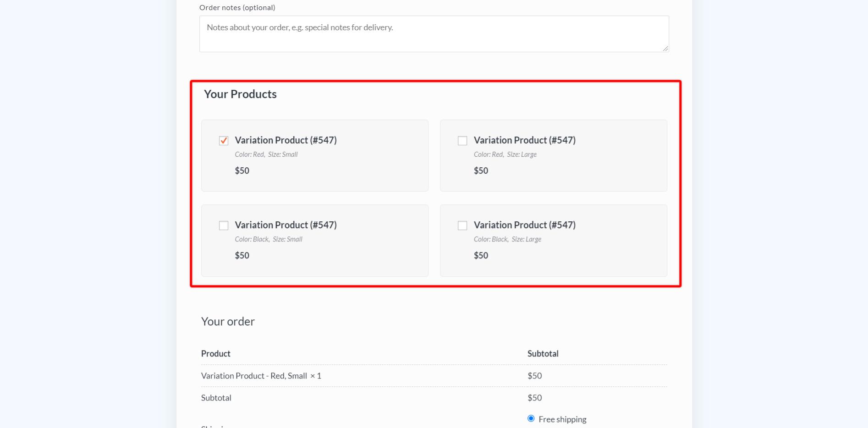The height and width of the screenshot is (428, 868).
Task: Uncheck the Red, Small variation checkbox
Action: pyautogui.click(x=224, y=141)
